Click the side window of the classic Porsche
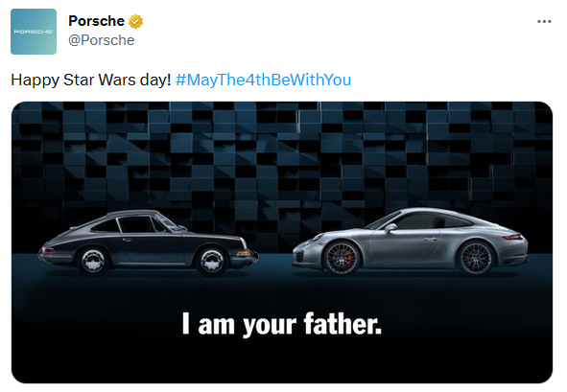Image resolution: width=567 pixels, height=392 pixels. pos(135,224)
